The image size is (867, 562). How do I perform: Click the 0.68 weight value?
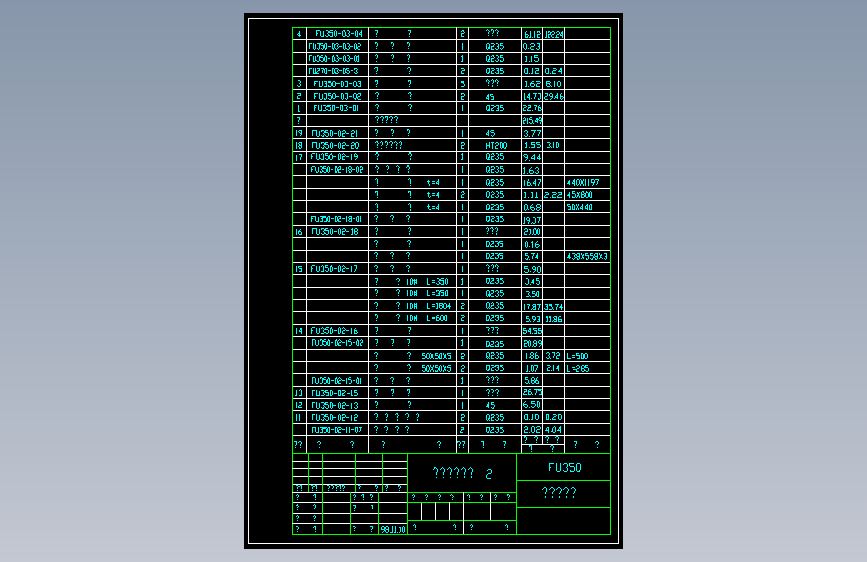532,207
